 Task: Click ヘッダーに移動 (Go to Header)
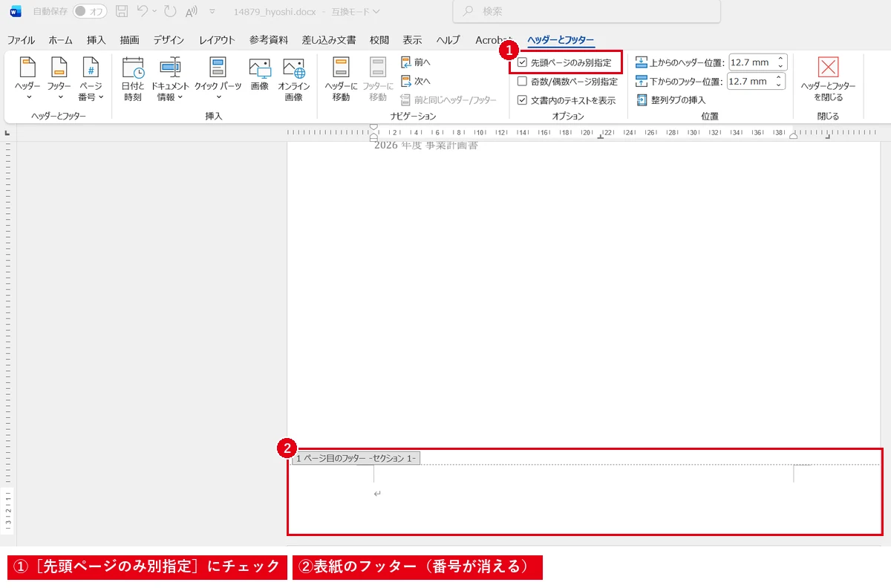click(x=341, y=79)
